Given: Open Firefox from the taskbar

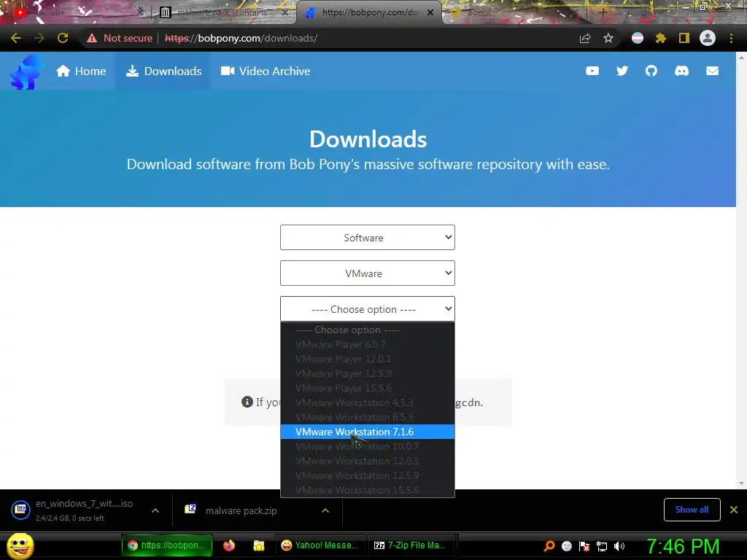Looking at the screenshot, I should pos(229,545).
